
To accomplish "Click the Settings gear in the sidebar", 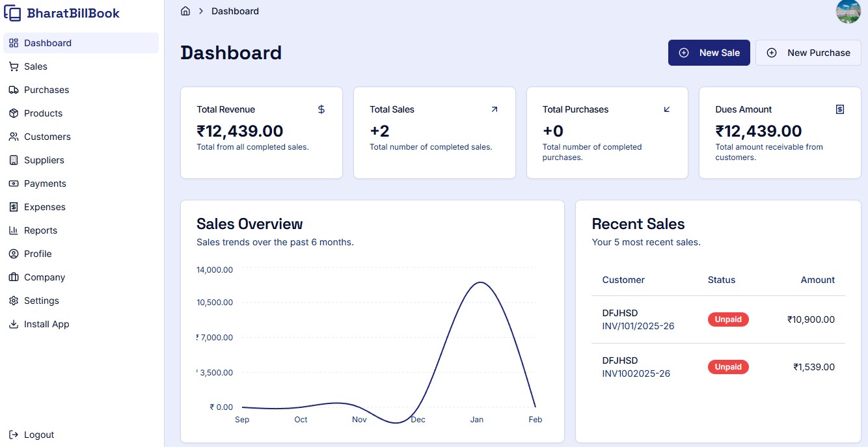I will pyautogui.click(x=13, y=300).
